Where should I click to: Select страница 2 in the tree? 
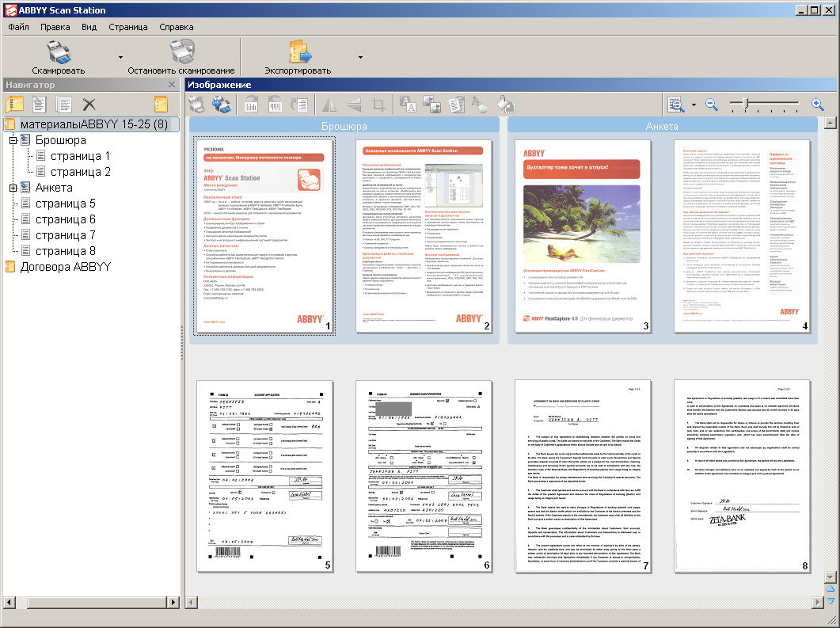(x=80, y=172)
